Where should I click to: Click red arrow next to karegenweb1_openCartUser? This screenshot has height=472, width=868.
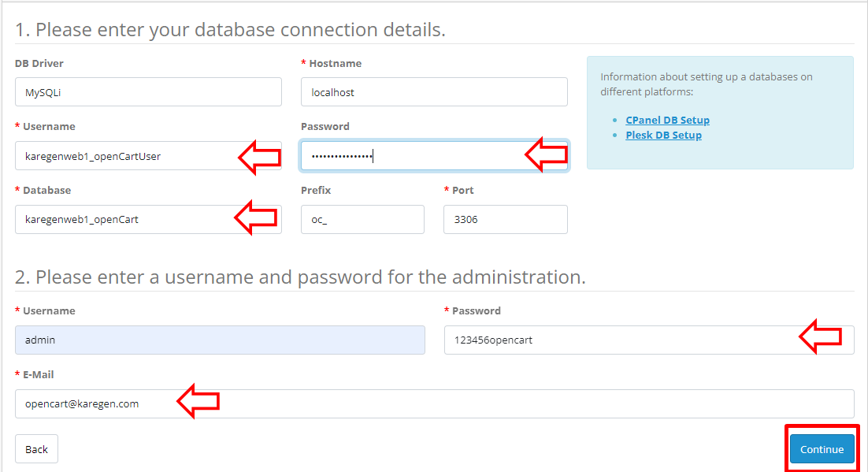260,158
